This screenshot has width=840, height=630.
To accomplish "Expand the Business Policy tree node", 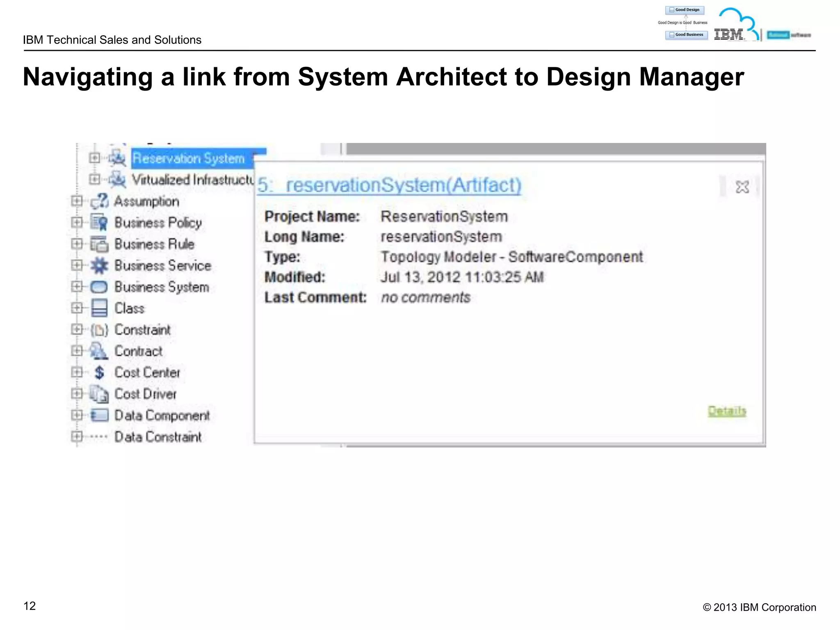I will 77,222.
